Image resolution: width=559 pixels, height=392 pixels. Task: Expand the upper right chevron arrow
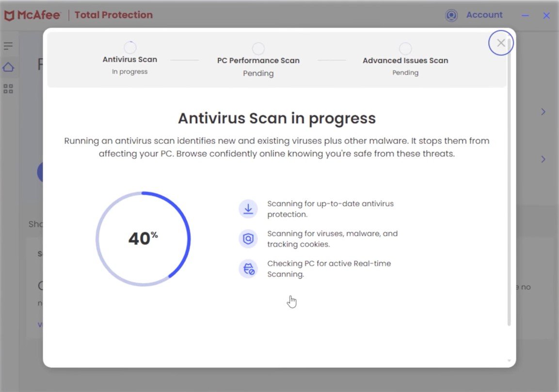tap(543, 112)
